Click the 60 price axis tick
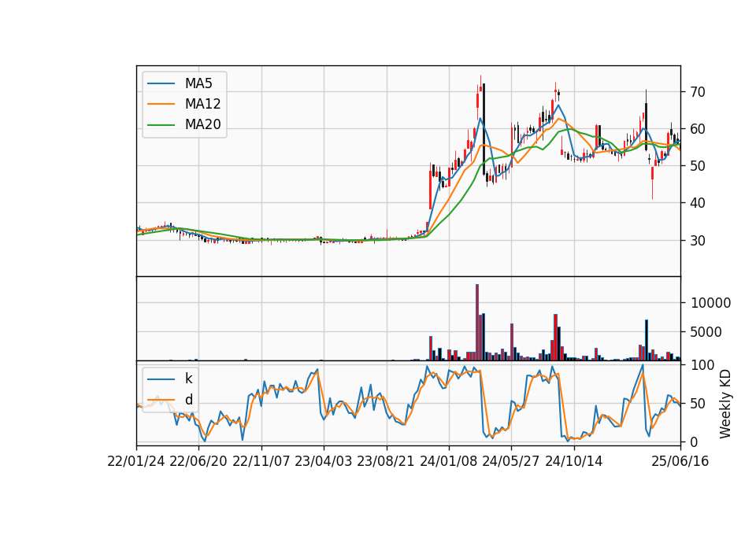Viewport: 756px width, 543px height. point(698,129)
